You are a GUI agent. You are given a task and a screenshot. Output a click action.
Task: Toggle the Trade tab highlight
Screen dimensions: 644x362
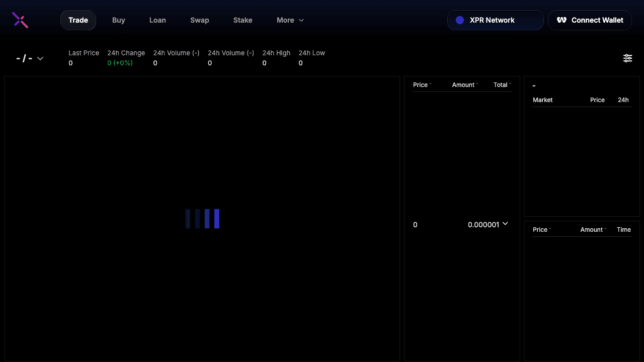[78, 20]
